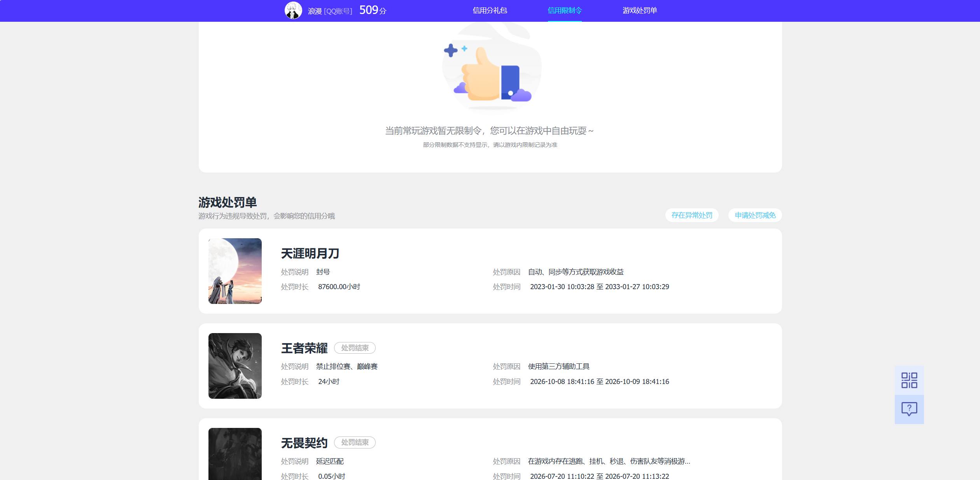The image size is (980, 480).
Task: Click the 王者荣耀 title
Action: pos(304,348)
